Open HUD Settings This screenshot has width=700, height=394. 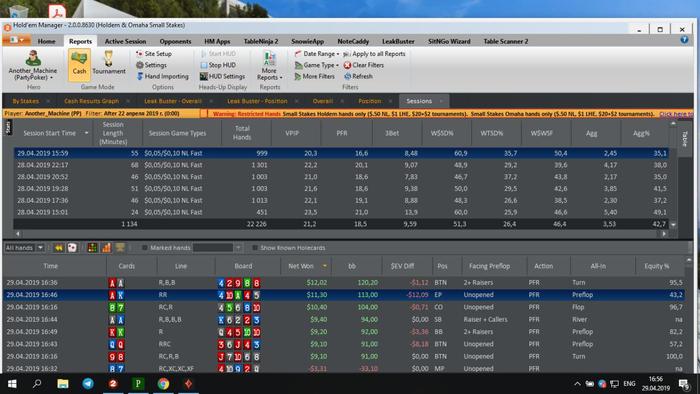point(222,76)
